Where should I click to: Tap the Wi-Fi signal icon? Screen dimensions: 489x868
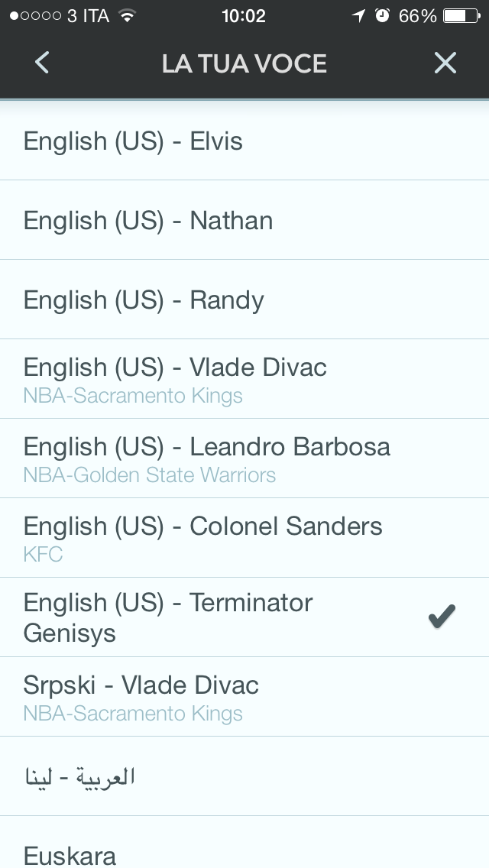127,16
